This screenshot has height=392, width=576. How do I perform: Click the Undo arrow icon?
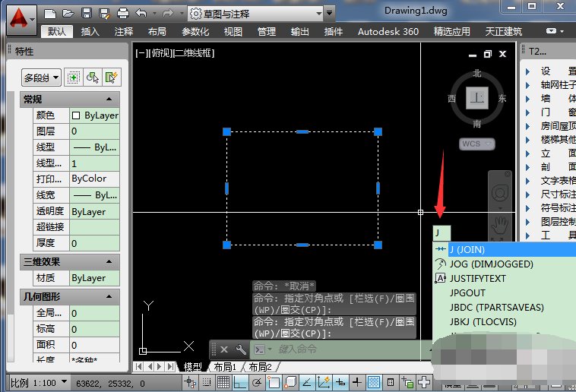click(141, 13)
